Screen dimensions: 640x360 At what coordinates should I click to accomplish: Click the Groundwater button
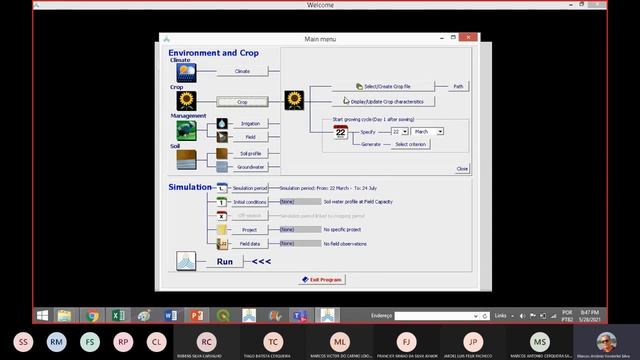pos(250,167)
